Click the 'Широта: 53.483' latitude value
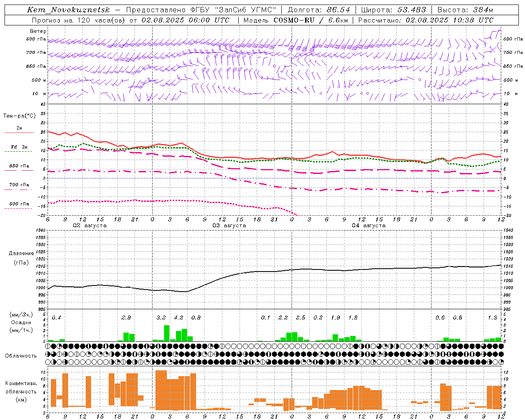Viewport: 525px width, 420px height. 393,10
